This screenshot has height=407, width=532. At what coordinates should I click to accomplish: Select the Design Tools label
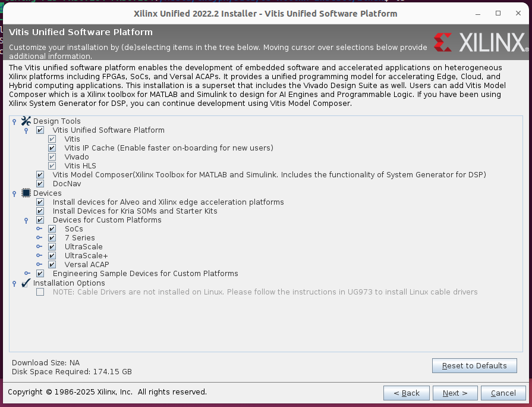[x=57, y=121]
